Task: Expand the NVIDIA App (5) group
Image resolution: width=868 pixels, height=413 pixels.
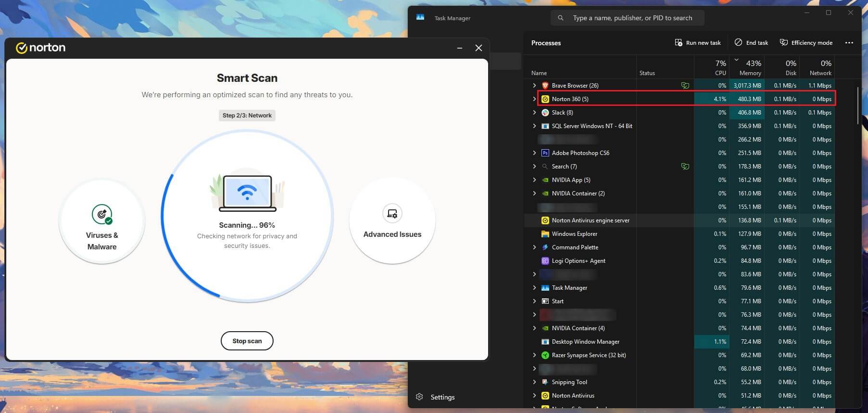Action: 534,180
